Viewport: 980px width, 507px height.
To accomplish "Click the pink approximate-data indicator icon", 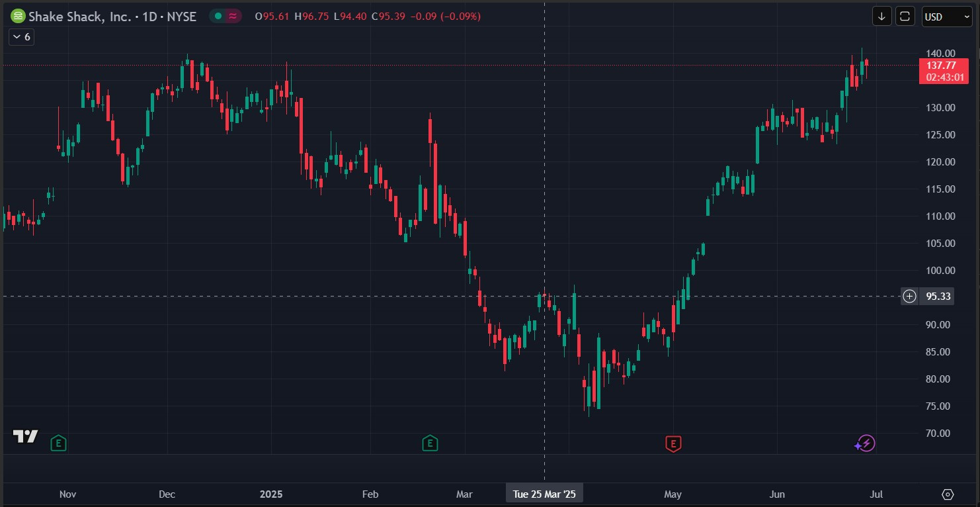I will (x=233, y=17).
